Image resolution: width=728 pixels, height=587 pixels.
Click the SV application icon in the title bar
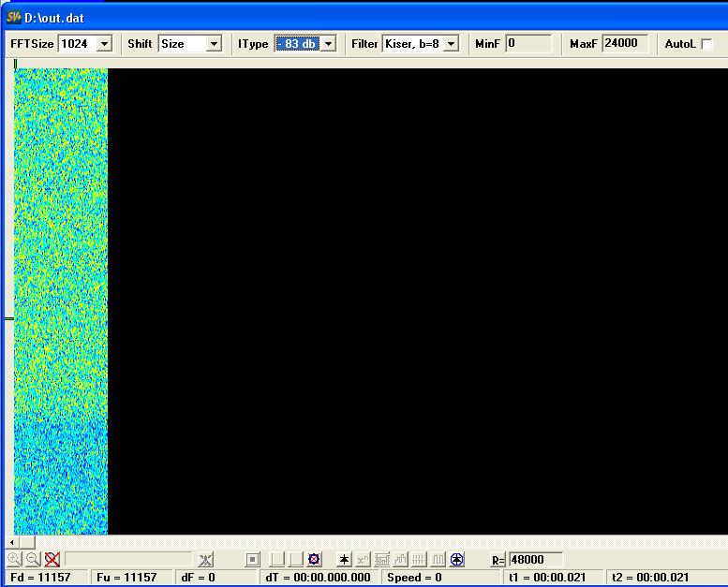coord(14,18)
